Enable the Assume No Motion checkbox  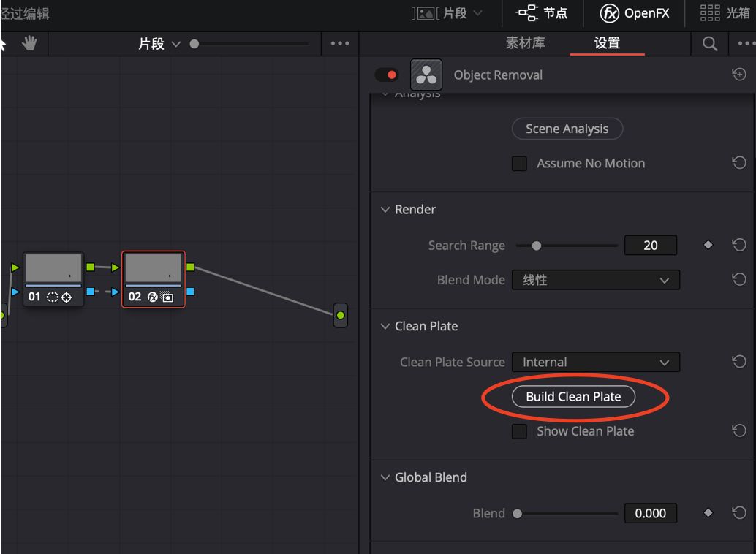click(x=519, y=164)
